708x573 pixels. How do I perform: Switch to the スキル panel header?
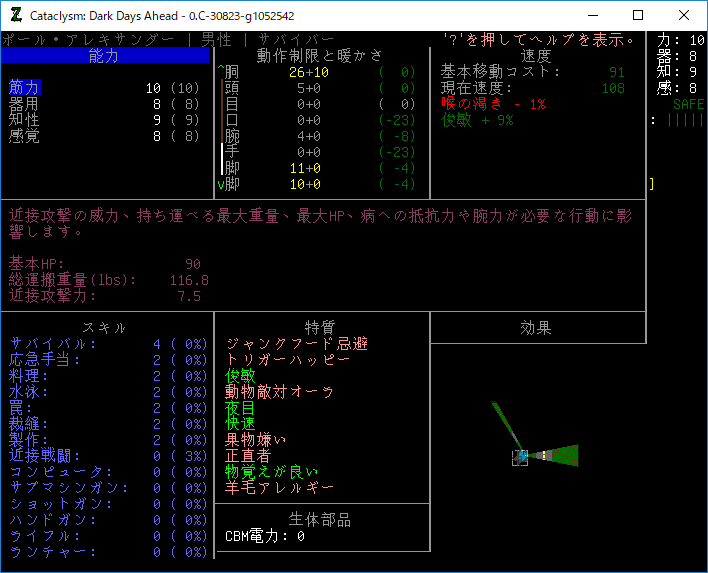click(104, 328)
